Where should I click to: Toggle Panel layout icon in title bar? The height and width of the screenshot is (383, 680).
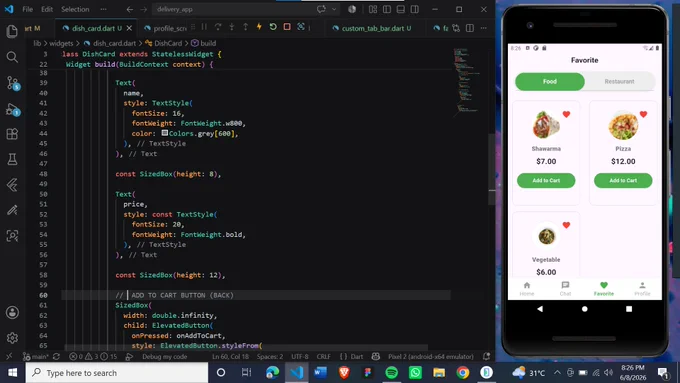401,9
